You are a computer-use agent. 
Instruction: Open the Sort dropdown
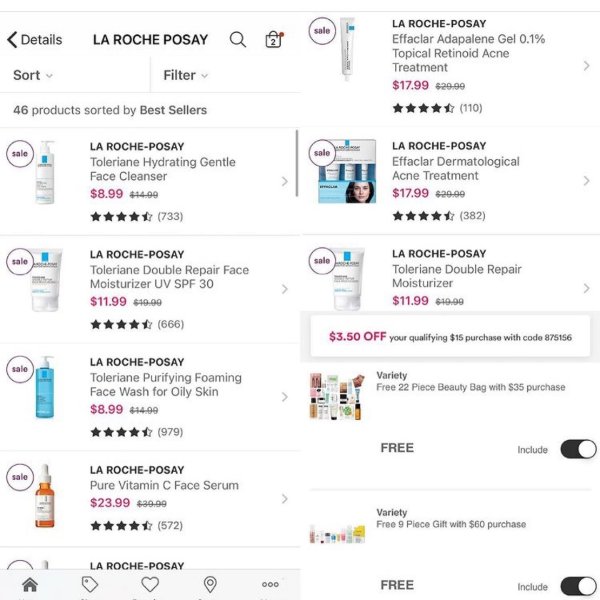[x=33, y=75]
